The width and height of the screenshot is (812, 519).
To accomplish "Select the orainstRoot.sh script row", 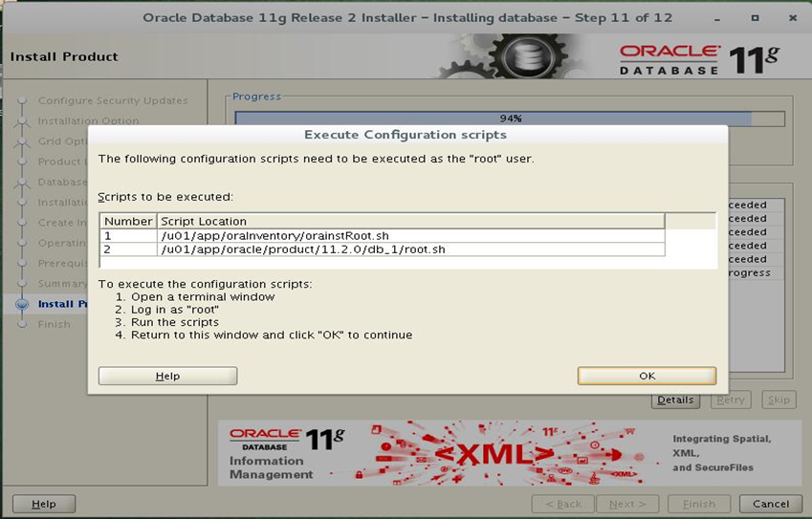I will click(x=383, y=235).
